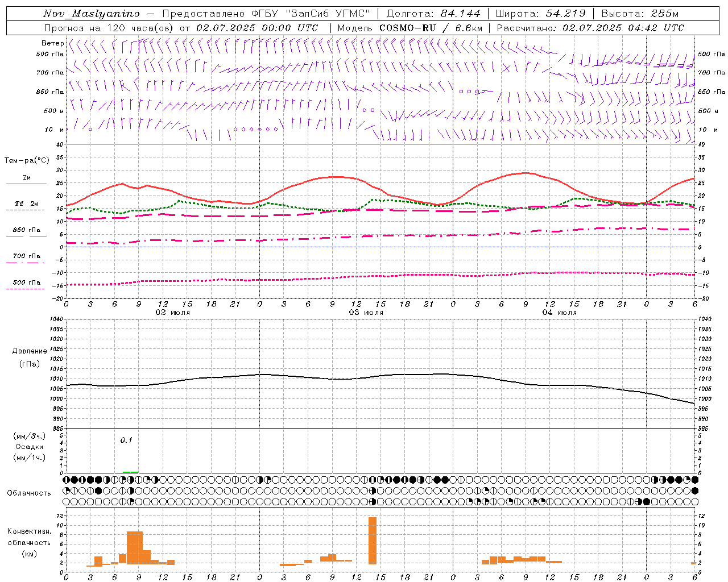Click the 'Долгота: 84.144' longitude value
Viewport: 728px width, 582px height.
tap(433, 14)
